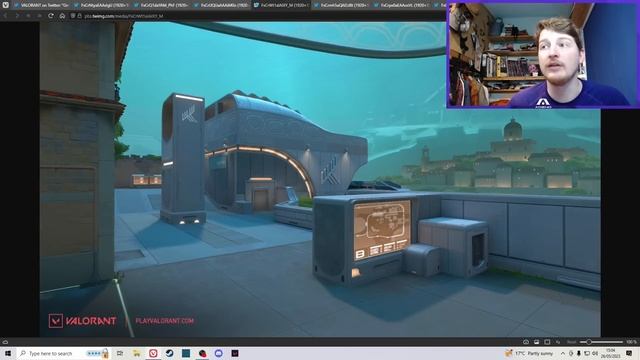Open the teal square taskbar app
Image resolution: width=640 pixels, height=360 pixels.
[x=186, y=353]
